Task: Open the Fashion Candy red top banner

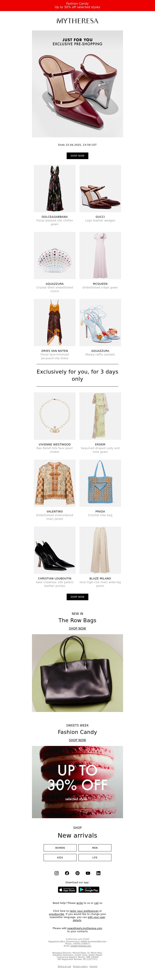Action: (77, 5)
